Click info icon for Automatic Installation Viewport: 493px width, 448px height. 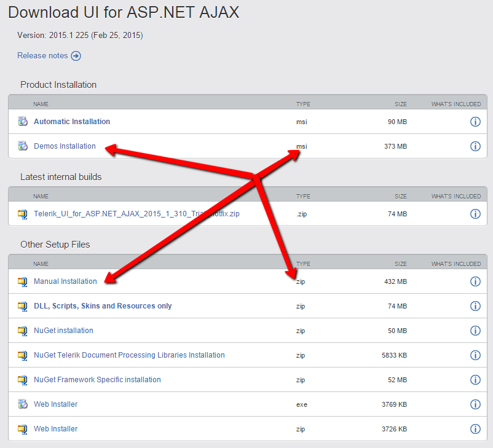tap(475, 122)
